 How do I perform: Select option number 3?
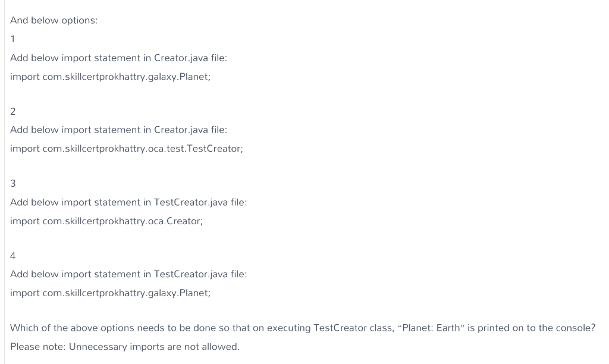(x=13, y=183)
